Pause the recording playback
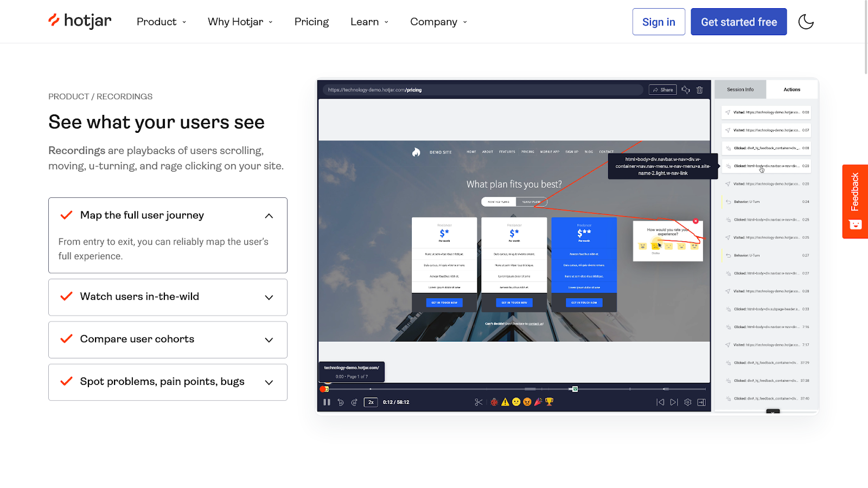The height and width of the screenshot is (488, 868). (x=327, y=402)
